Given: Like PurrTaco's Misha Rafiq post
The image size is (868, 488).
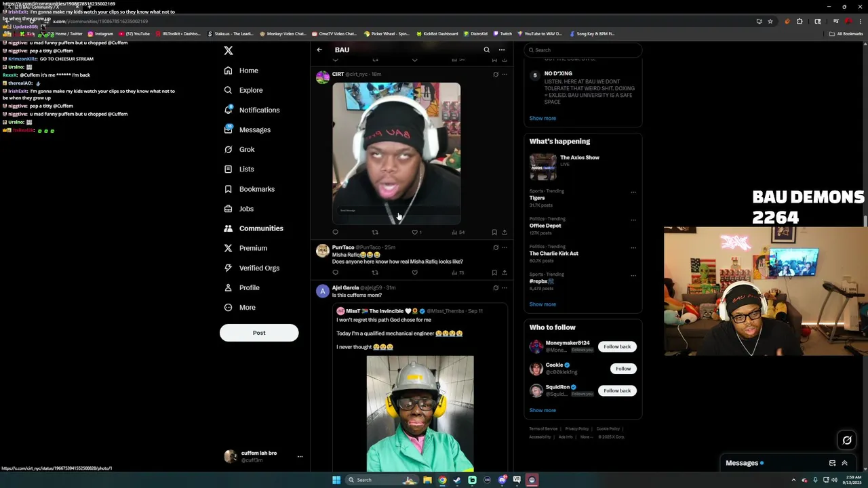Looking at the screenshot, I should [x=415, y=272].
